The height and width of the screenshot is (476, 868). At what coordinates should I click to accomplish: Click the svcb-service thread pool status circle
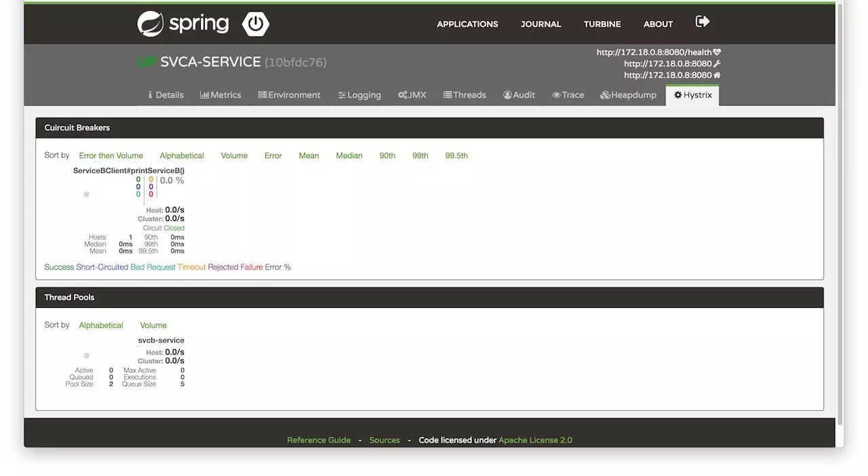(x=86, y=355)
